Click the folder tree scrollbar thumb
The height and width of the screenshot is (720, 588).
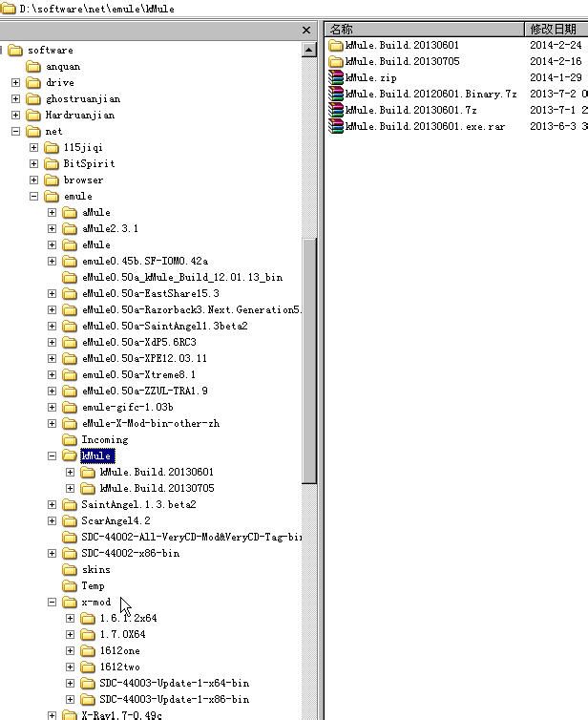coord(309,361)
